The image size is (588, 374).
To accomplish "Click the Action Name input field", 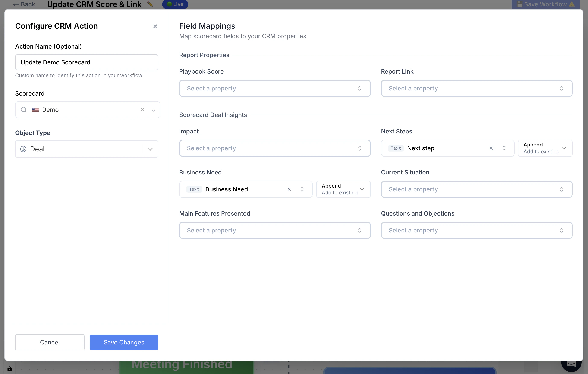I will 87,62.
